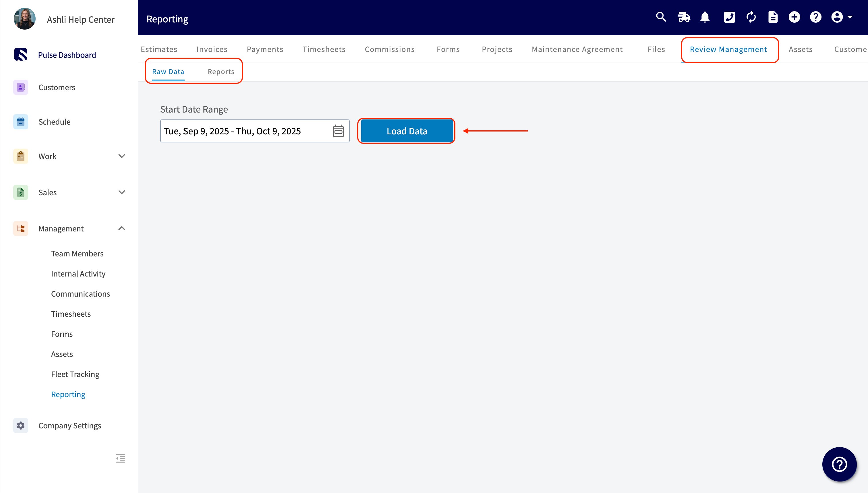Select the Reports sub-tab

point(221,72)
